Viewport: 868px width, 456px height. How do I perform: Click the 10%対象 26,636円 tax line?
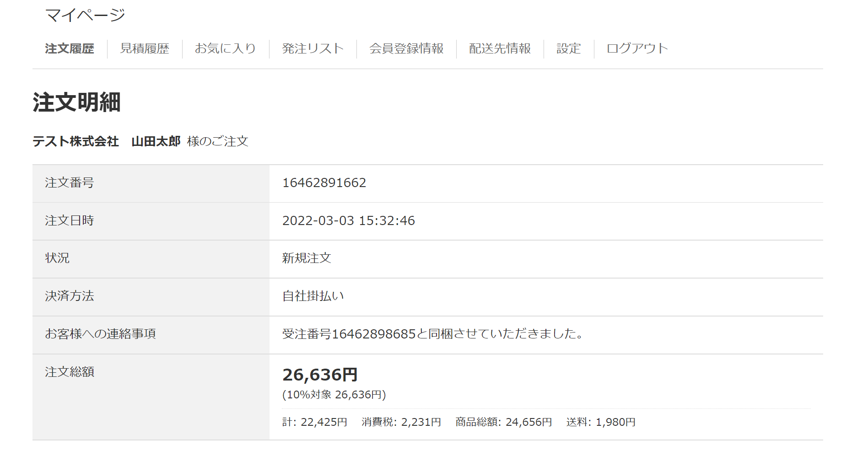[334, 395]
